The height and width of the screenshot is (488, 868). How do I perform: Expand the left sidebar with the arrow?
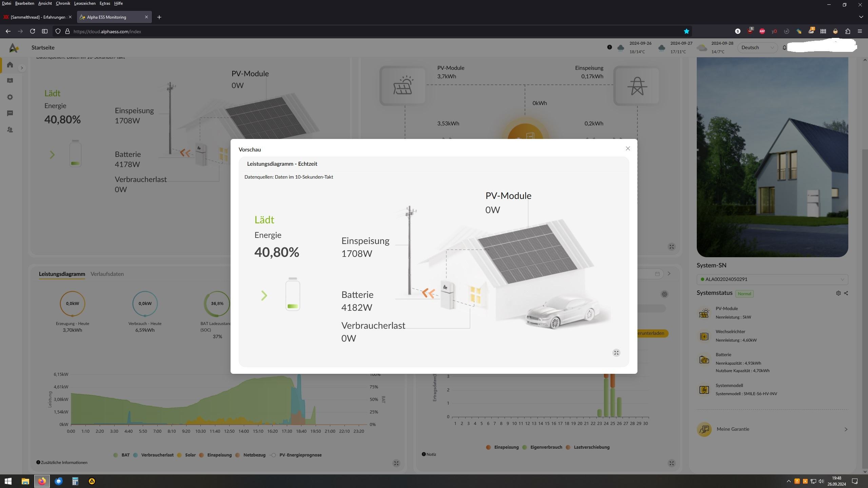click(22, 68)
